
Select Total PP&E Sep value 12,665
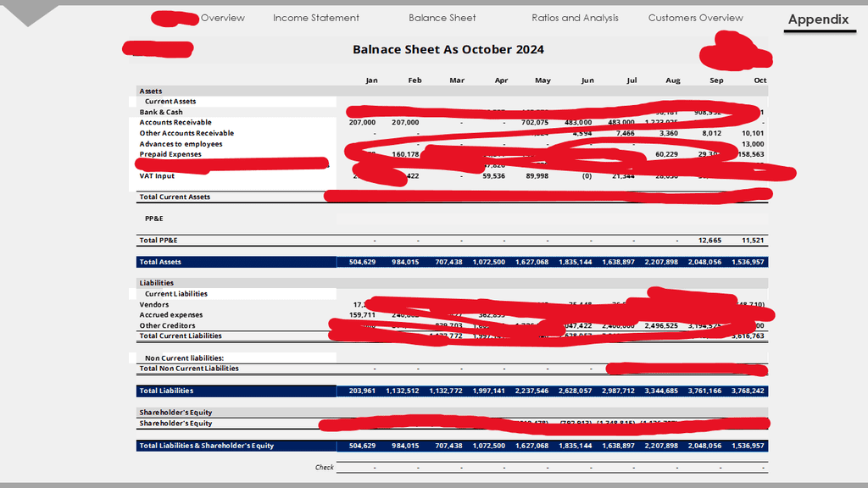(709, 240)
